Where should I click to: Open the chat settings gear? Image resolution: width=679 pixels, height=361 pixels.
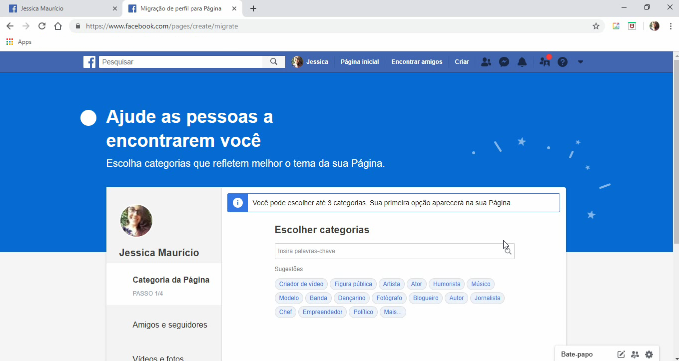click(x=649, y=354)
